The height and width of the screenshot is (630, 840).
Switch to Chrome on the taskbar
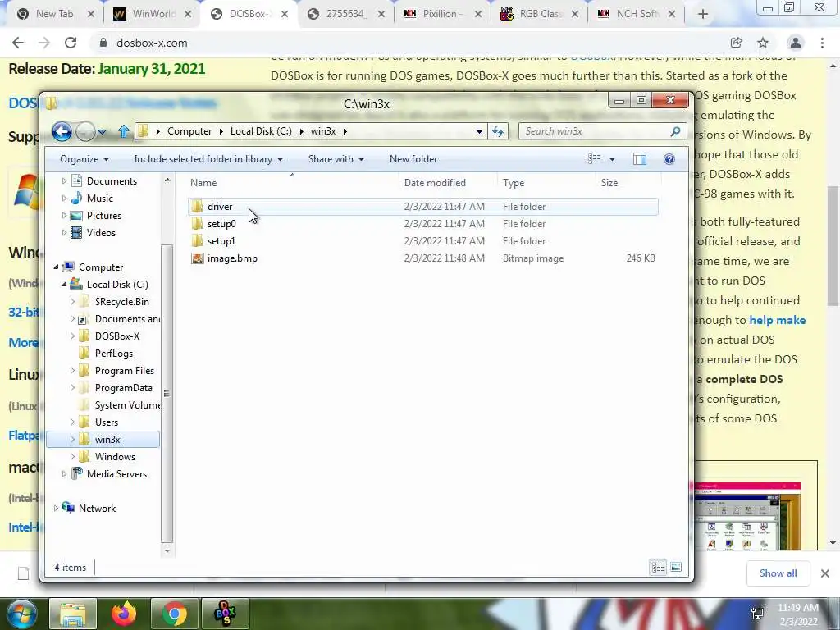pos(174,614)
